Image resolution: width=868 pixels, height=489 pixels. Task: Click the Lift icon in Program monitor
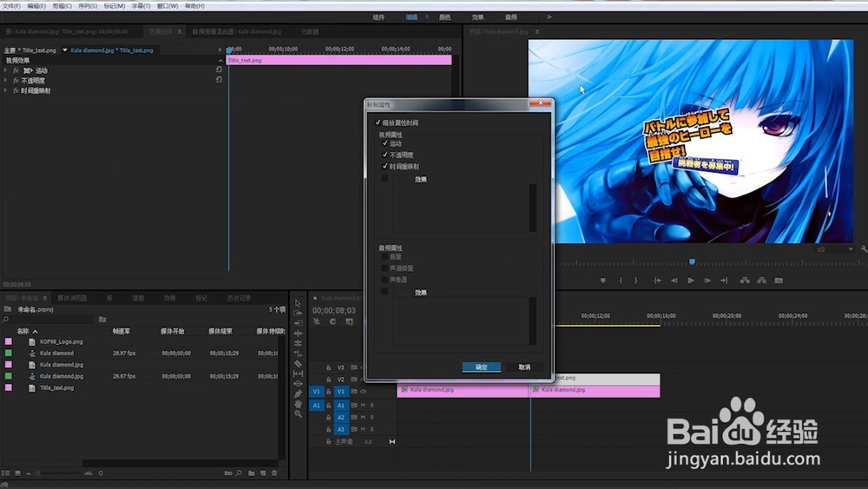pos(745,281)
